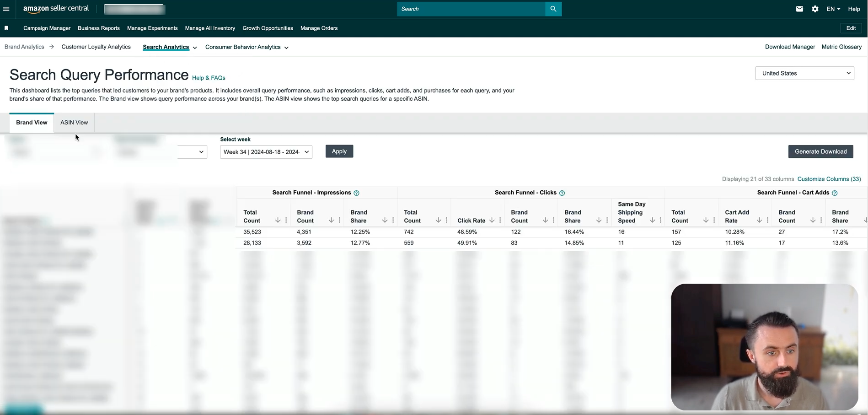
Task: Sort by Impressions Brand Count arrow
Action: click(x=331, y=221)
